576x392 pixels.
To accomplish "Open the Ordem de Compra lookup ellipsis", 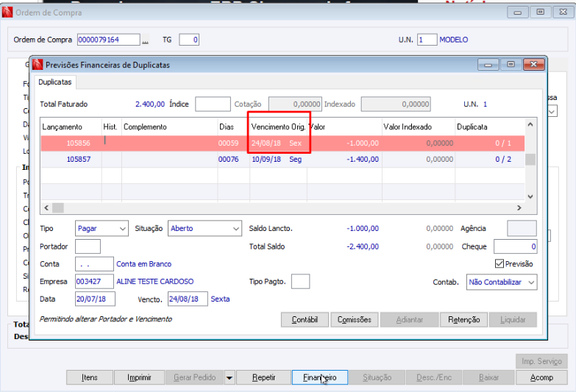I will pos(146,40).
